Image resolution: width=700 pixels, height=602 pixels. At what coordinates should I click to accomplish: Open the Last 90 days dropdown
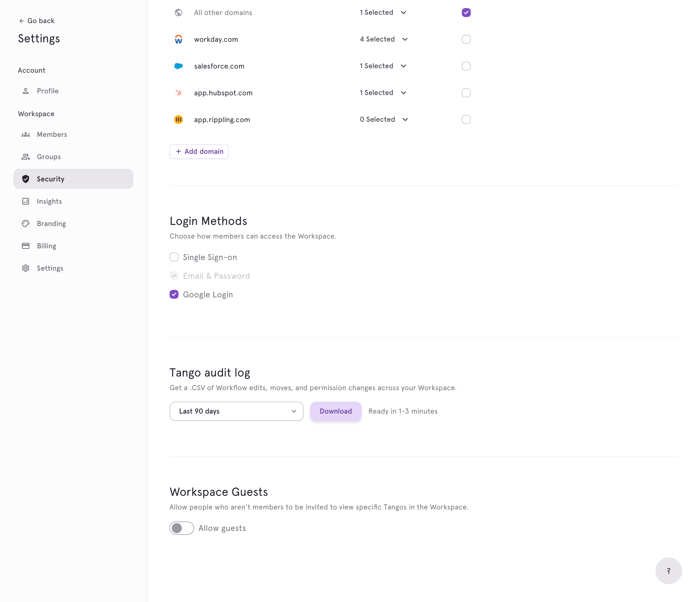236,411
